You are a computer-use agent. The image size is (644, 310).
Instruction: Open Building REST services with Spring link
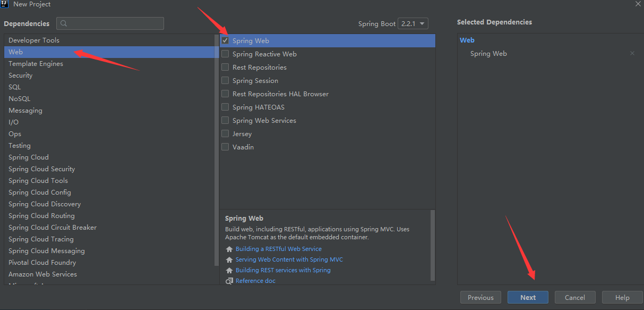(x=283, y=270)
